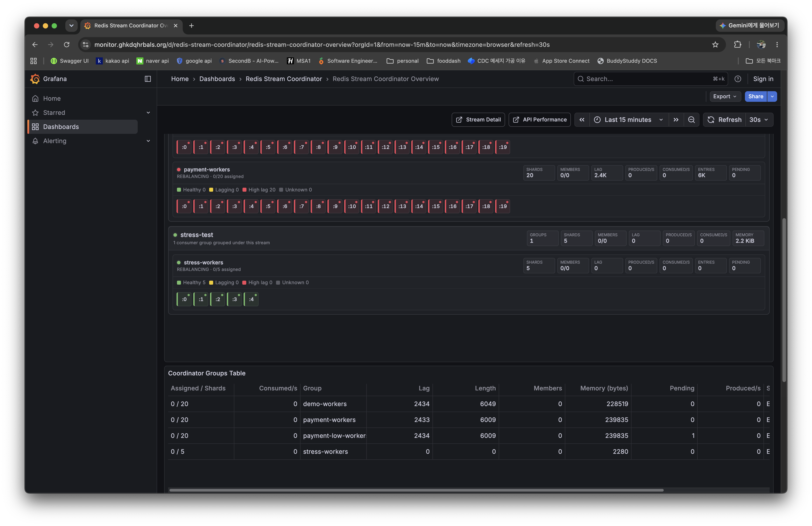Bookmark this page with the star icon
The width and height of the screenshot is (812, 526).
715,44
